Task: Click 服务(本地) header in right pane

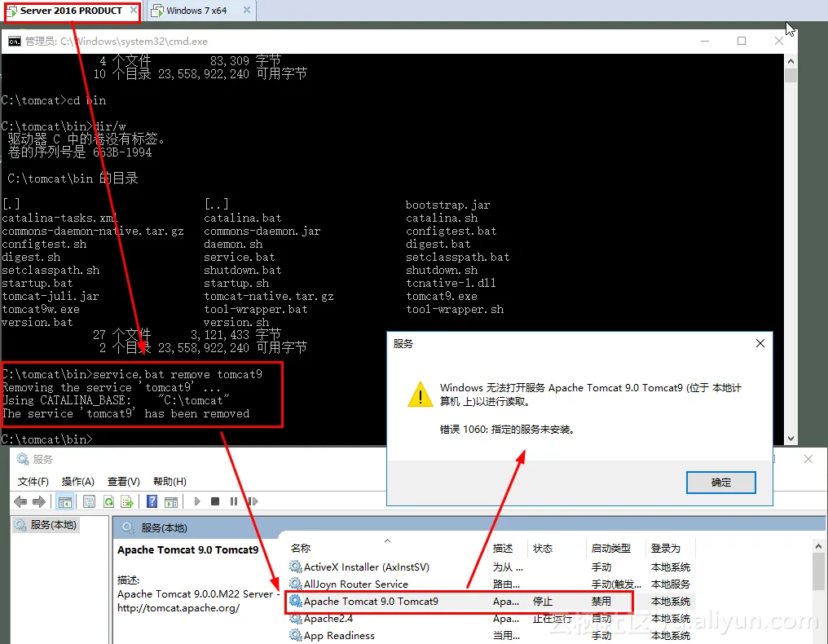Action: (165, 527)
